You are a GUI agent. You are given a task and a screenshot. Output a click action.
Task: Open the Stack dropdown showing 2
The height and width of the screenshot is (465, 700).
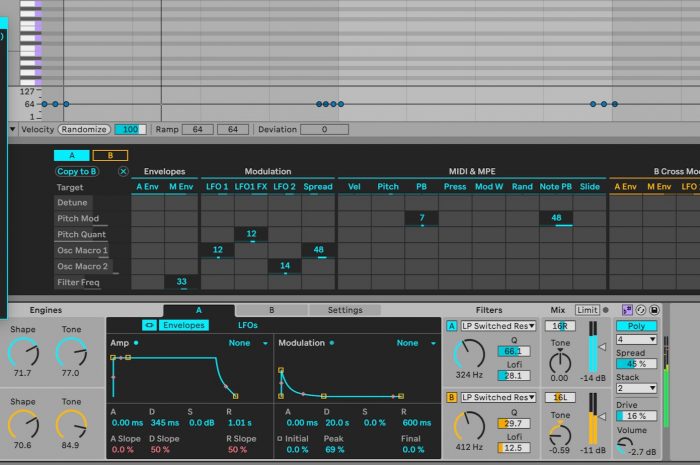[637, 388]
